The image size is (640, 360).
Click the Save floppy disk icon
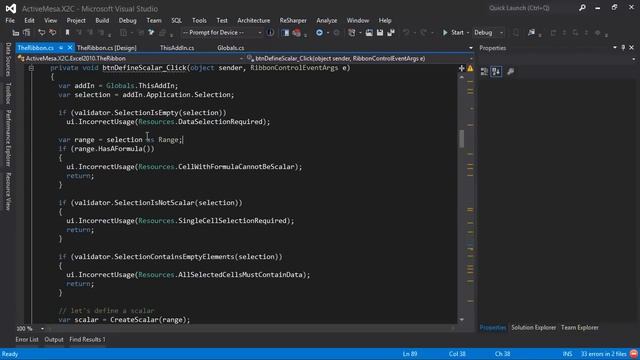pos(380,33)
